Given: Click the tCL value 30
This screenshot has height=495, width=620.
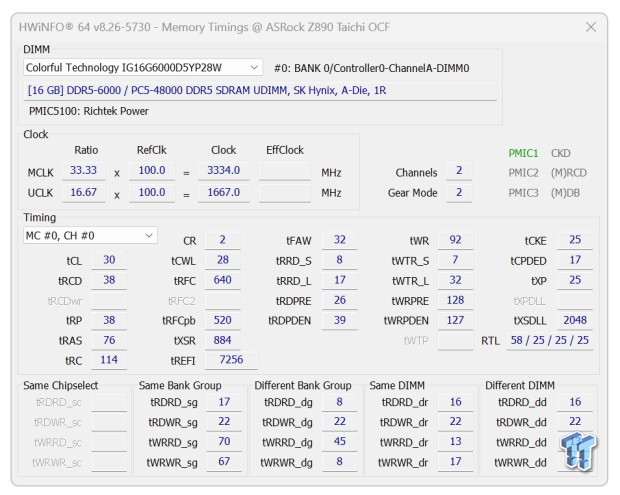Looking at the screenshot, I should (x=109, y=260).
